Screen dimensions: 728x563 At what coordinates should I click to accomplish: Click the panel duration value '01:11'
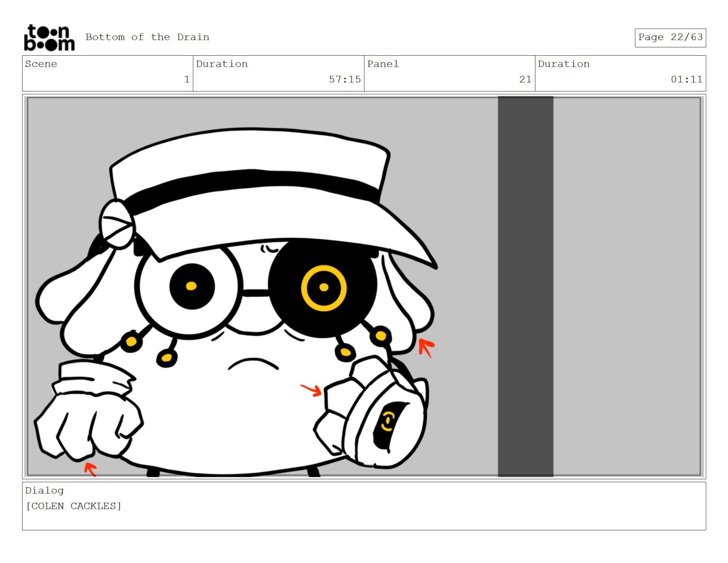point(687,79)
